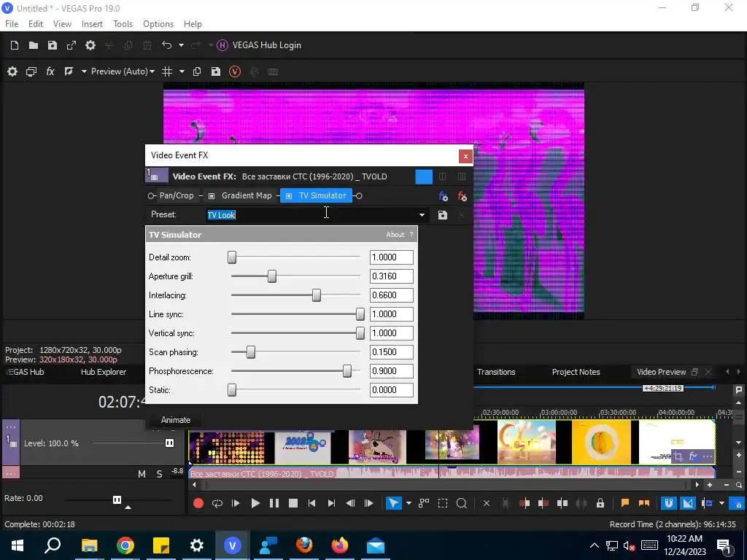Open the View menu
This screenshot has width=747, height=560.
63,24
